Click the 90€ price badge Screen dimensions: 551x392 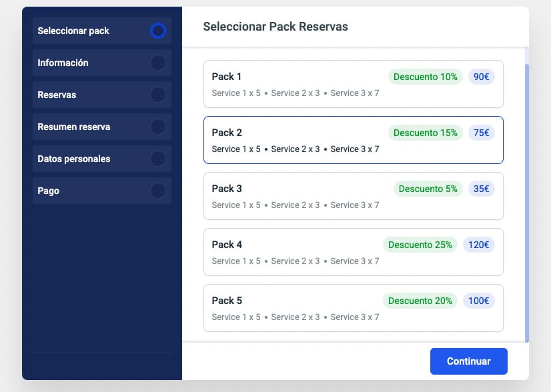point(481,77)
